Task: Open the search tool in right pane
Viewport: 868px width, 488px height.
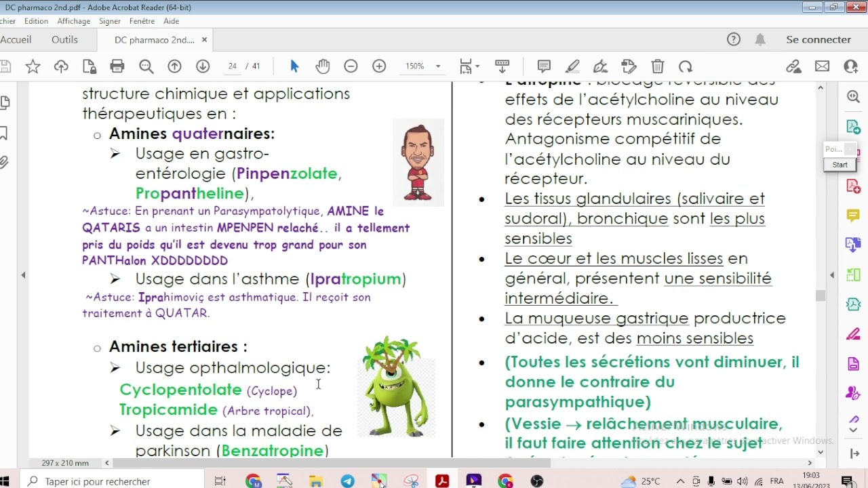Action: pyautogui.click(x=853, y=97)
